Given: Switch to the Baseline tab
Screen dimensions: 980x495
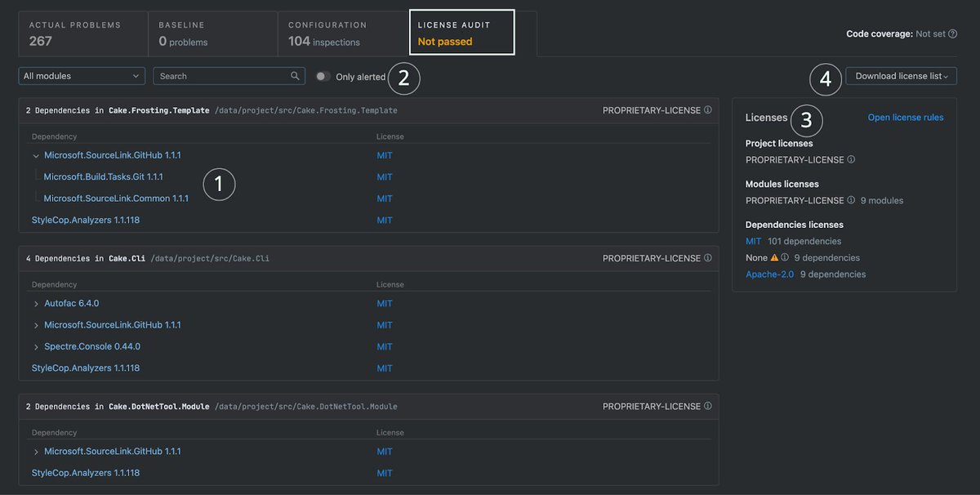Looking at the screenshot, I should pyautogui.click(x=213, y=33).
